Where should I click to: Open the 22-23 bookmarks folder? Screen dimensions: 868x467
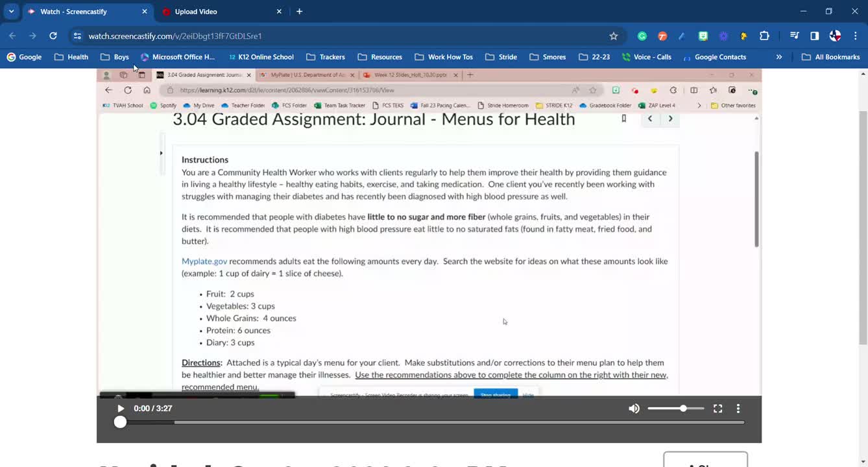tap(594, 57)
